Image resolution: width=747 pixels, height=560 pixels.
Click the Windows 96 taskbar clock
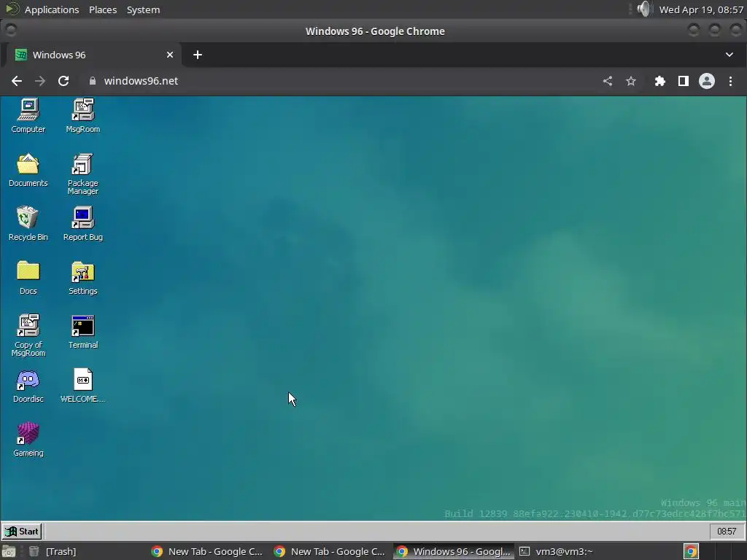coord(727,531)
